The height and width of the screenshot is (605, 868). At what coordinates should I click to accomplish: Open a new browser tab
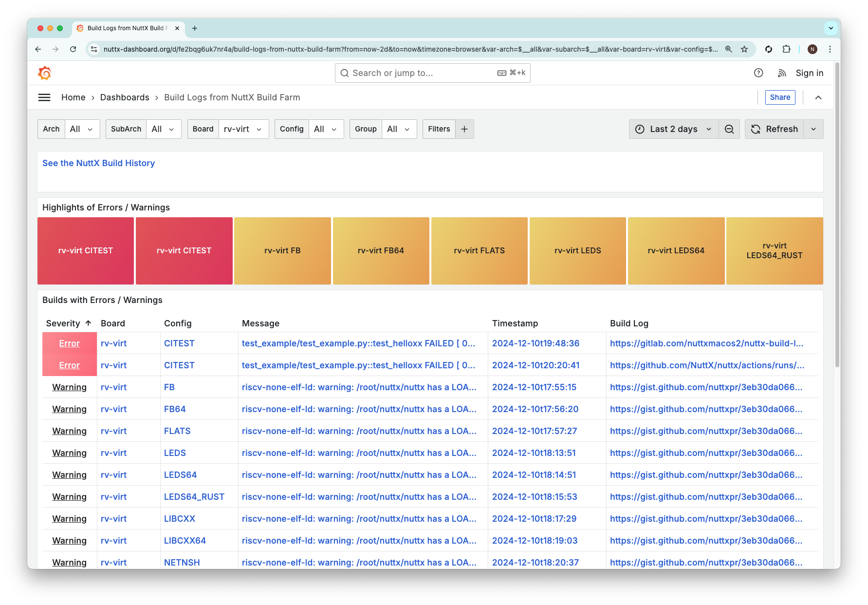[x=195, y=28]
